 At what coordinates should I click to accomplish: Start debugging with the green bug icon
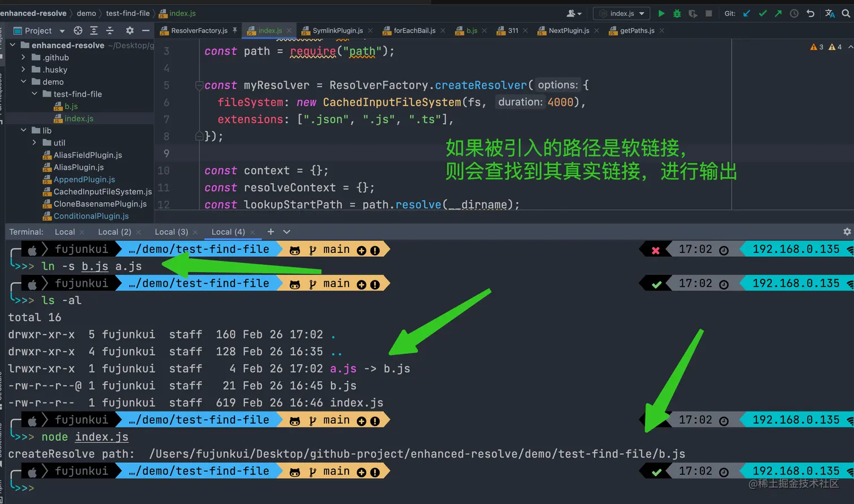pos(677,14)
